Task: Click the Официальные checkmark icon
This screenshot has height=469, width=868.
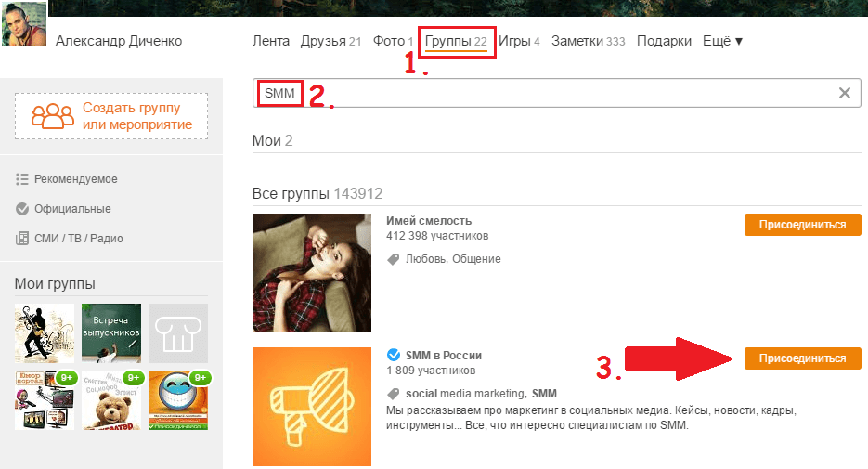Action: tap(22, 209)
